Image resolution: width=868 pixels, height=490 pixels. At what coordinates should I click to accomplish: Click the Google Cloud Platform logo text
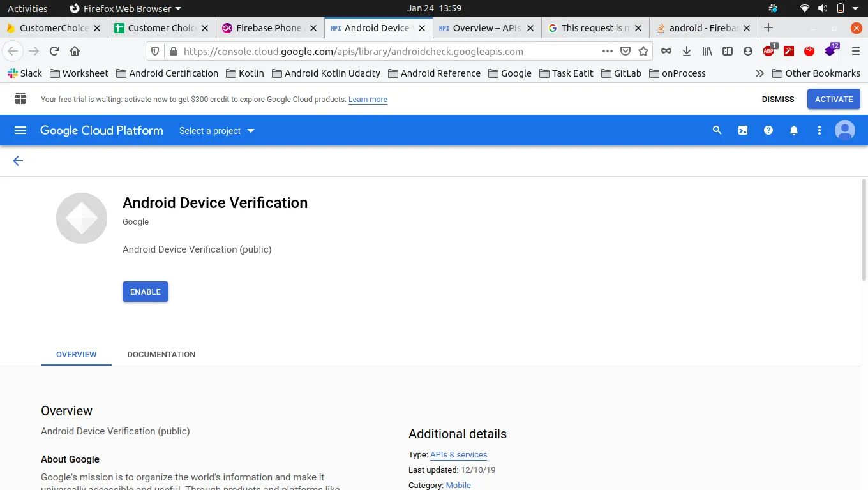pyautogui.click(x=101, y=130)
